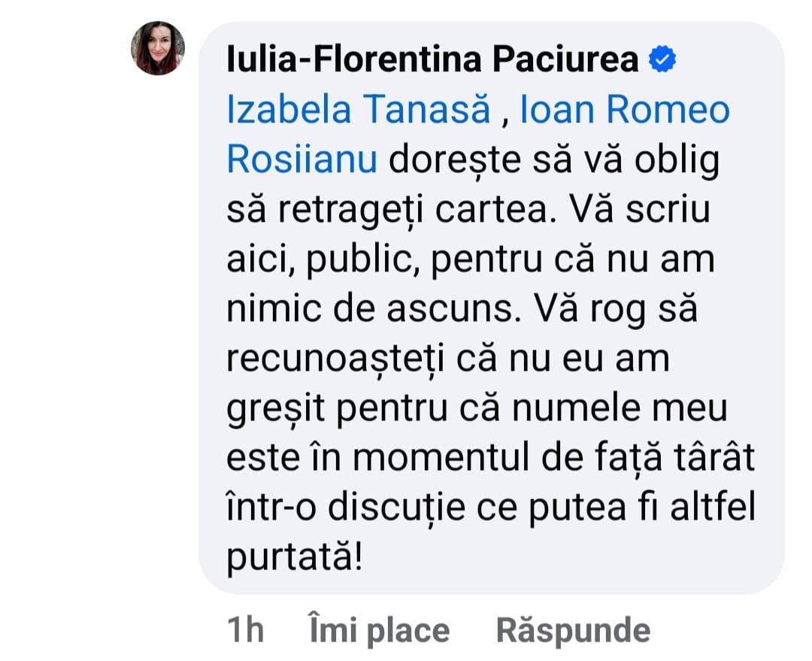Like the comment with Îmi place
The height and width of the screenshot is (661, 812).
[x=379, y=630]
